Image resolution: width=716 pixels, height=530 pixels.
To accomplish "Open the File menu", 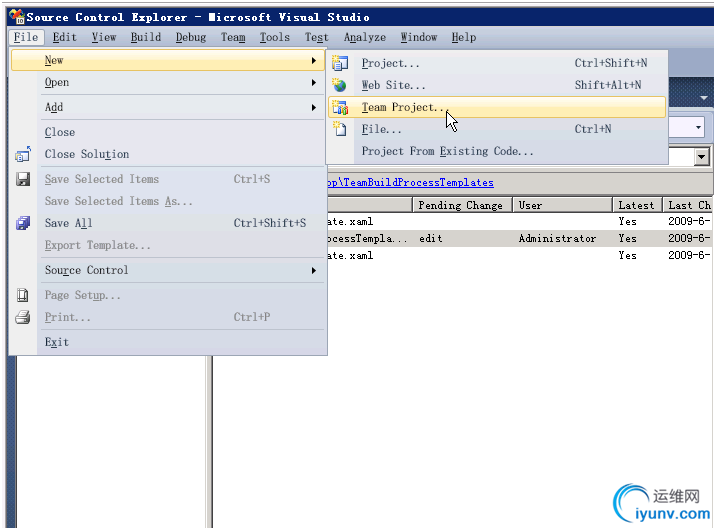I will tap(26, 37).
